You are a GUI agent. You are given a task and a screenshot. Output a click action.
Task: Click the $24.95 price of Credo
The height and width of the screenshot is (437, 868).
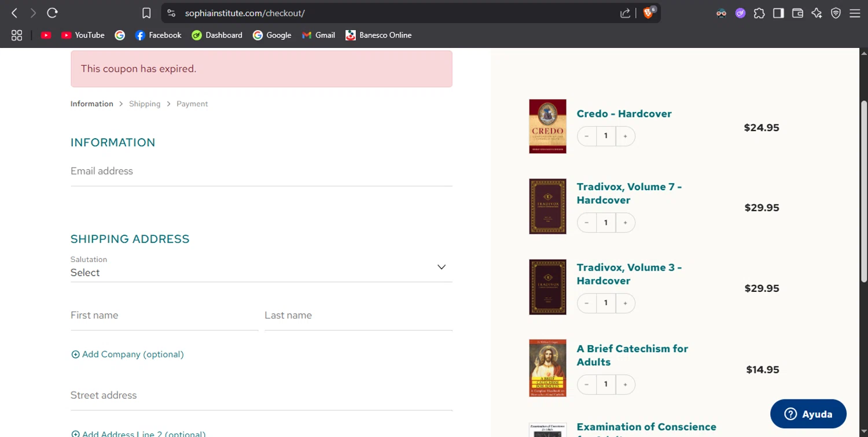click(x=762, y=128)
